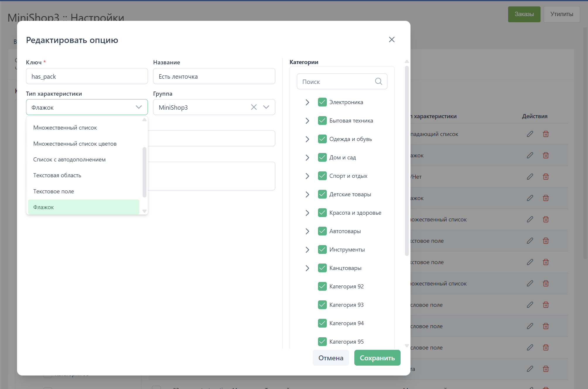588x389 pixels.
Task: Choose Множественный список цветов option
Action: click(75, 144)
